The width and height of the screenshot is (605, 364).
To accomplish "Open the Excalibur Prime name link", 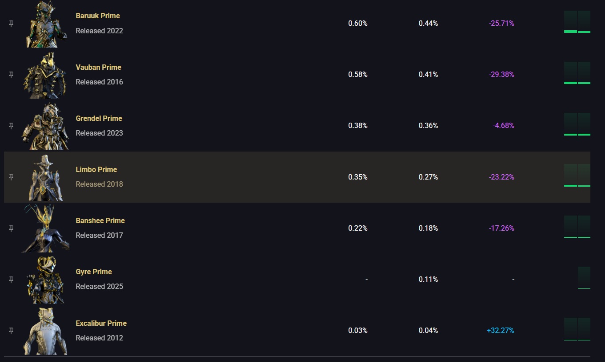I will (101, 323).
